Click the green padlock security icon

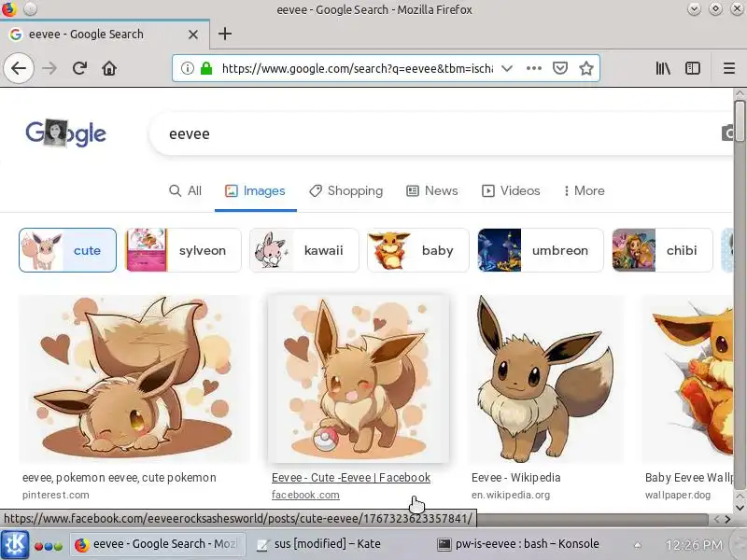tap(206, 68)
